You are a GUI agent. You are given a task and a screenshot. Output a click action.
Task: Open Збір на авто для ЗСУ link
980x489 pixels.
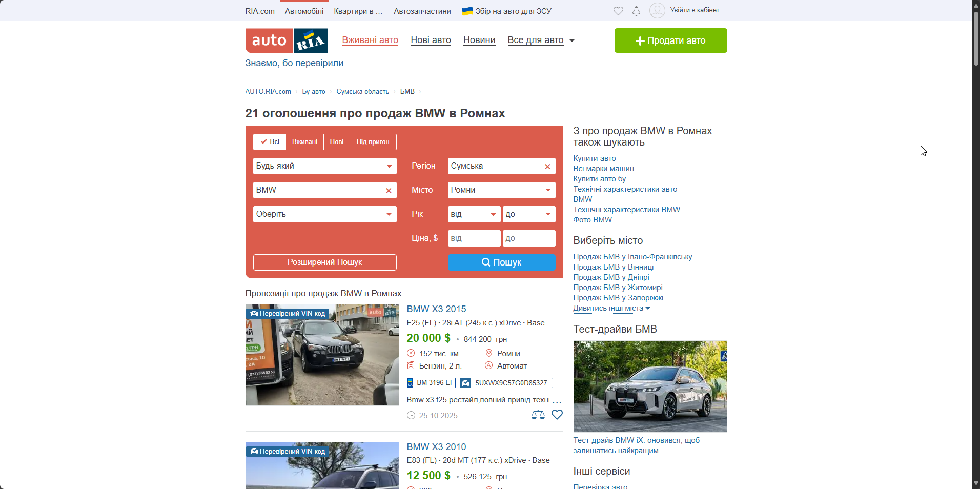(x=506, y=11)
